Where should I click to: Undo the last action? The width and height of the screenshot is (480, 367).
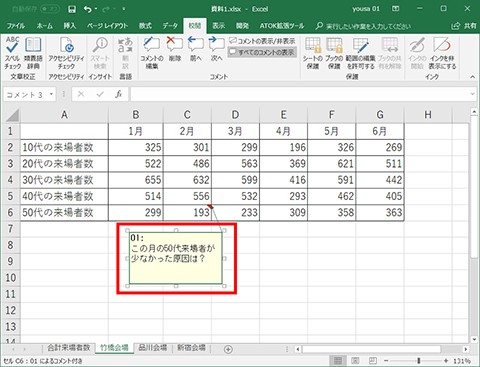[x=88, y=9]
